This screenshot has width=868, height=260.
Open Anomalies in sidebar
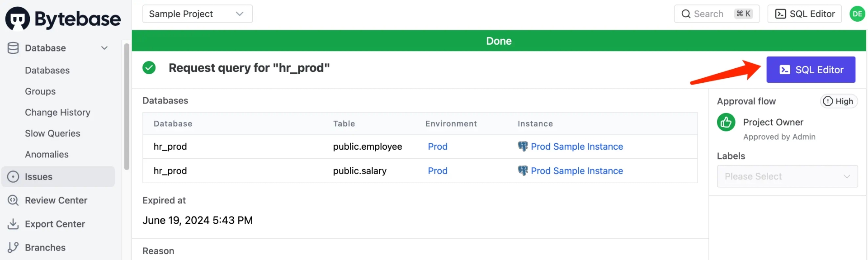point(47,154)
